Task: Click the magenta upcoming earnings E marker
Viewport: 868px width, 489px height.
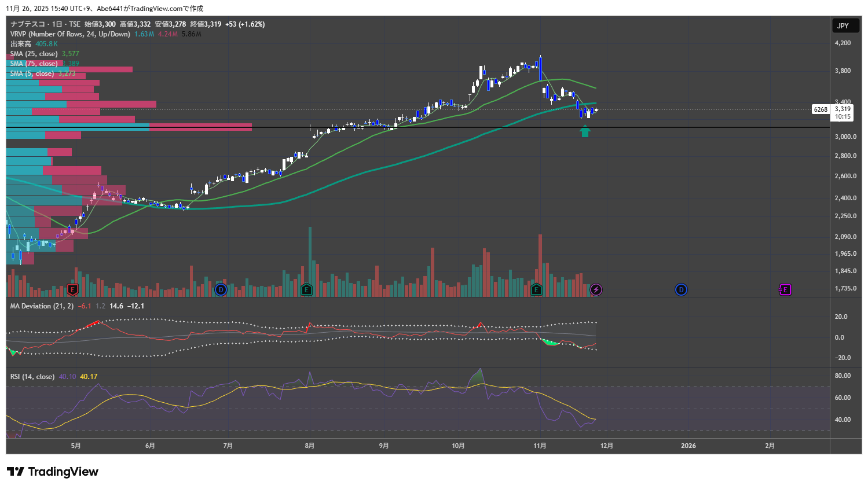Action: [785, 289]
